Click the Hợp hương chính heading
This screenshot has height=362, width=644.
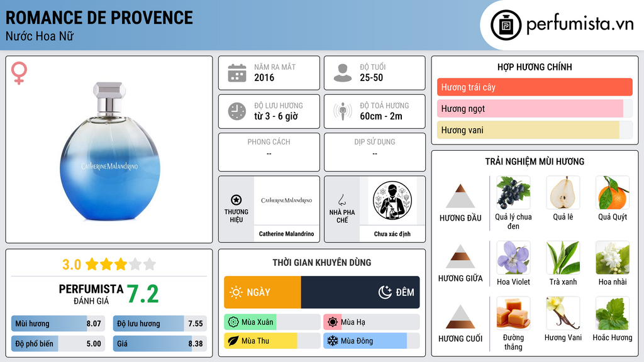[535, 67]
